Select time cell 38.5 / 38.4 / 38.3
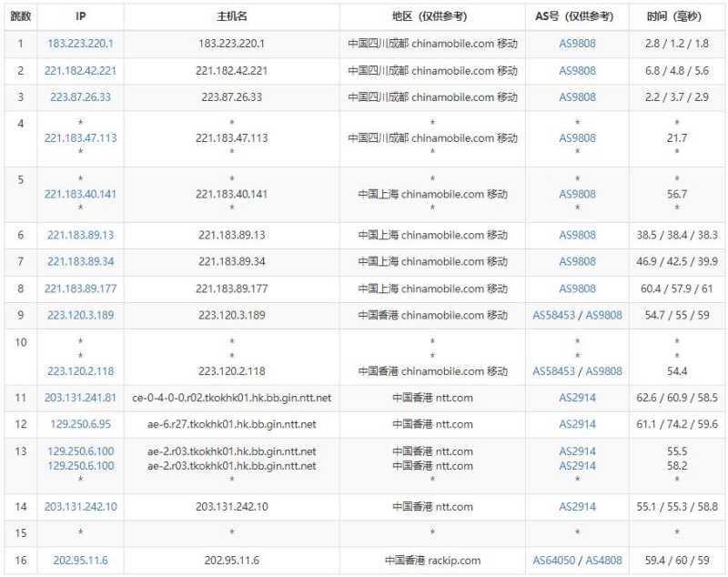 pyautogui.click(x=677, y=235)
